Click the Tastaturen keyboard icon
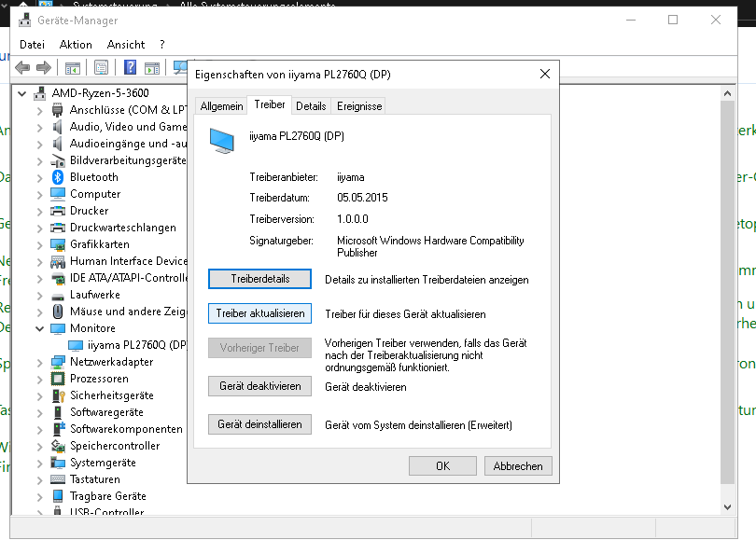 click(58, 479)
